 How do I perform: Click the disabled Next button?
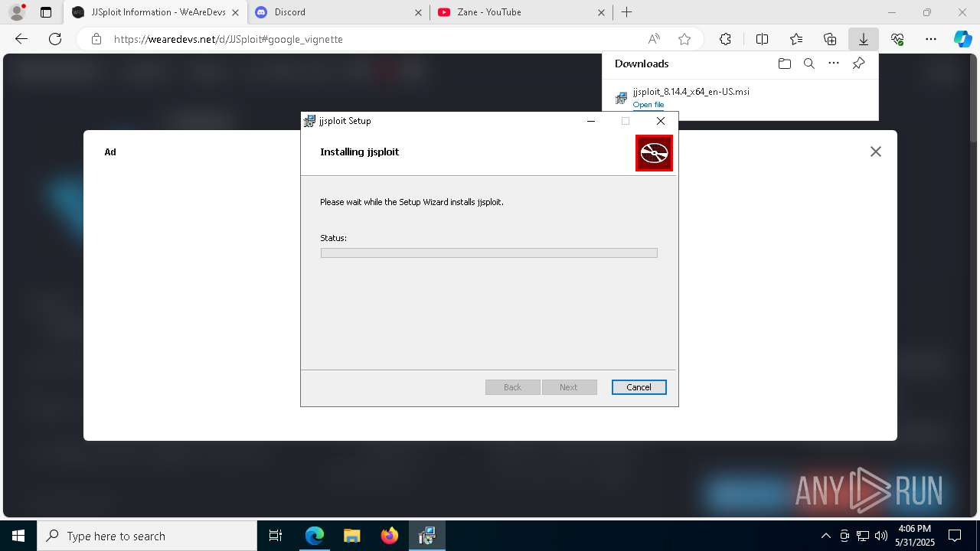569,387
